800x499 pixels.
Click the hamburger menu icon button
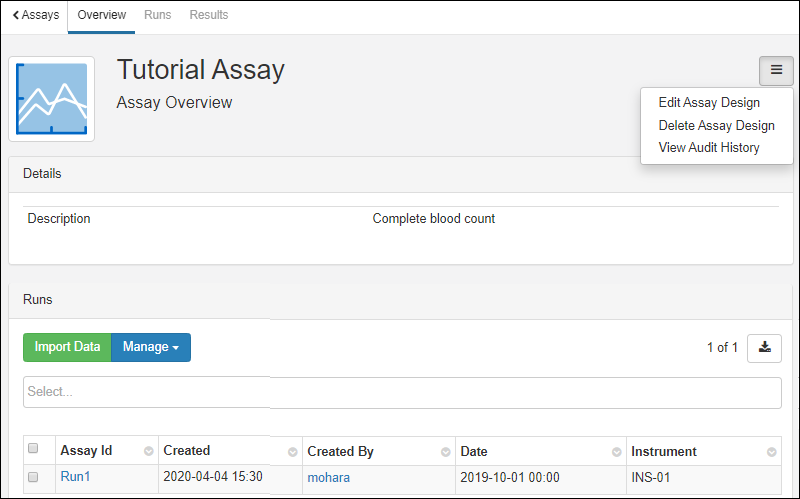pos(776,70)
